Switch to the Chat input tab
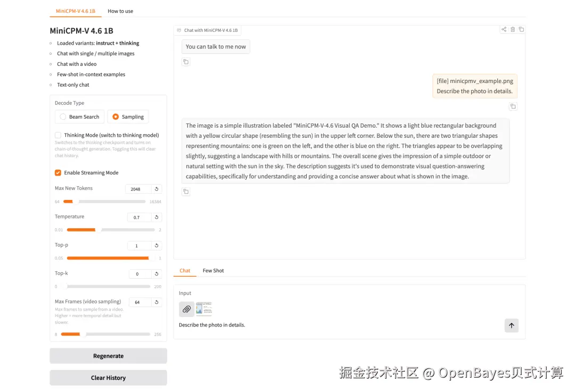 point(185,271)
